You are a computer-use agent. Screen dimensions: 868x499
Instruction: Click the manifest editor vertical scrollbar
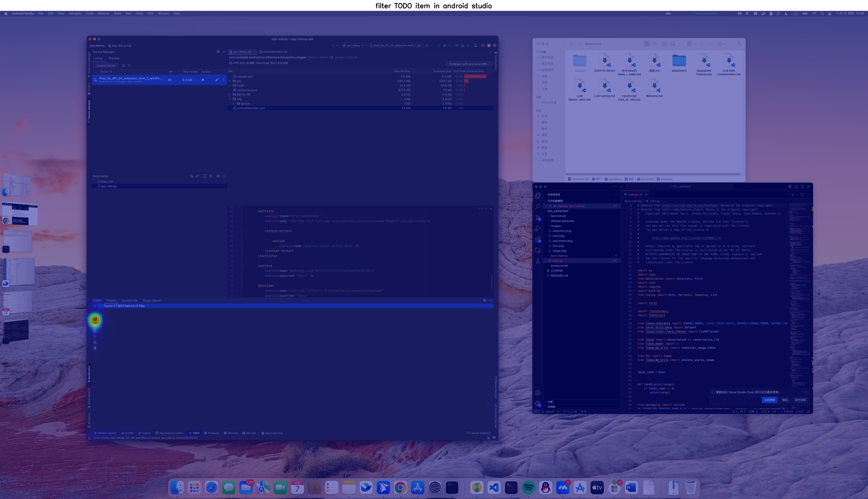click(492, 282)
